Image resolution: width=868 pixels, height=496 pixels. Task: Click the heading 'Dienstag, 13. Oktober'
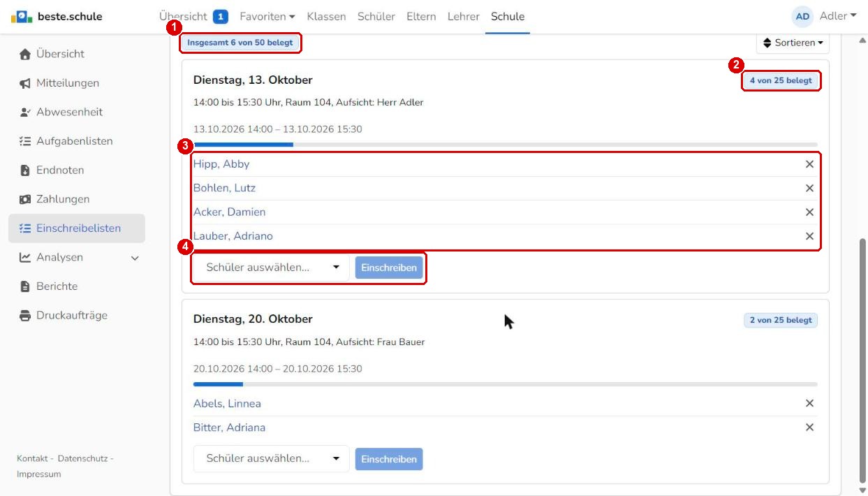click(x=253, y=80)
